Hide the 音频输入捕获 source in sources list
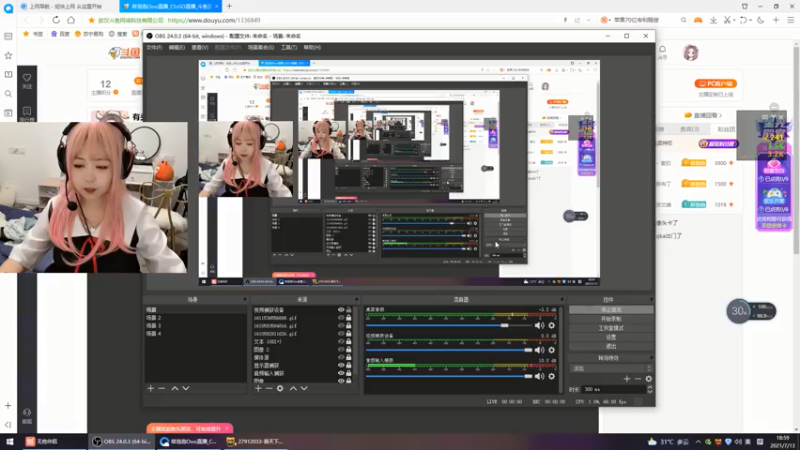 341,373
